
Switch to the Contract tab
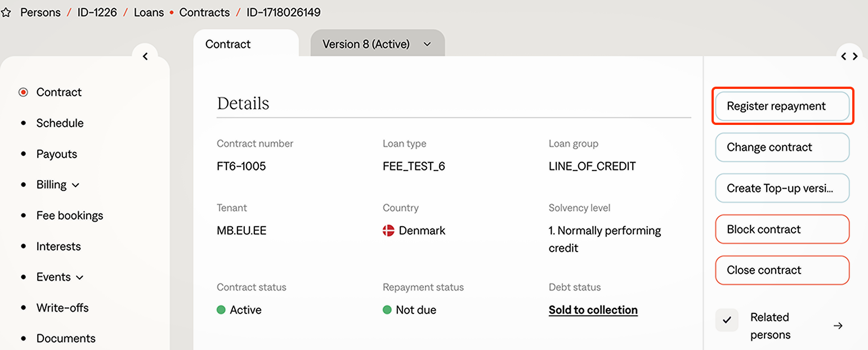pyautogui.click(x=228, y=44)
